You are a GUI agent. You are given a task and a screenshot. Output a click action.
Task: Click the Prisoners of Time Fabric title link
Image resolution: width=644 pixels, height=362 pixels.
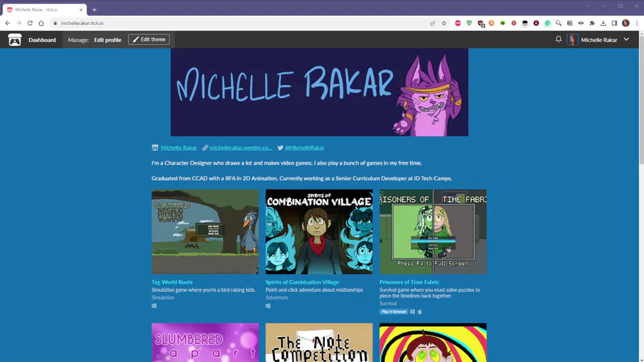click(409, 282)
